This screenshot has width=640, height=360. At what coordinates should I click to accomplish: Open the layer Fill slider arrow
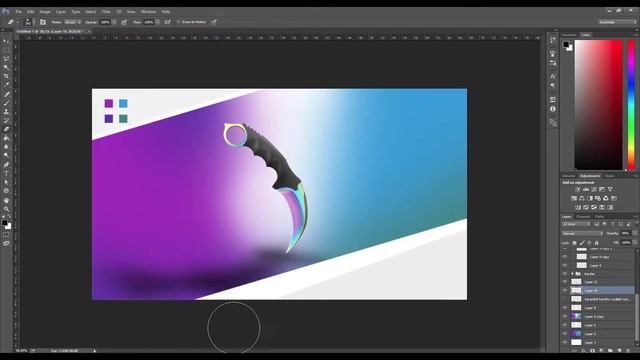pyautogui.click(x=635, y=243)
